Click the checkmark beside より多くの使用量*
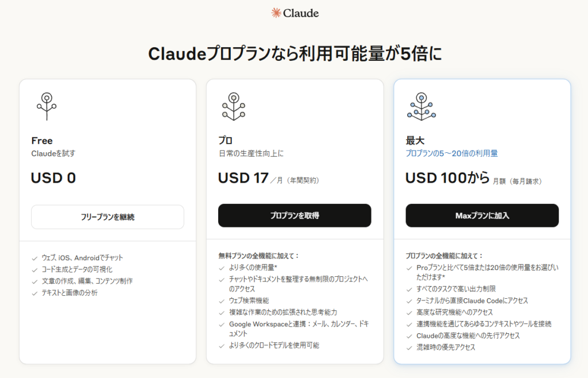 coord(222,268)
